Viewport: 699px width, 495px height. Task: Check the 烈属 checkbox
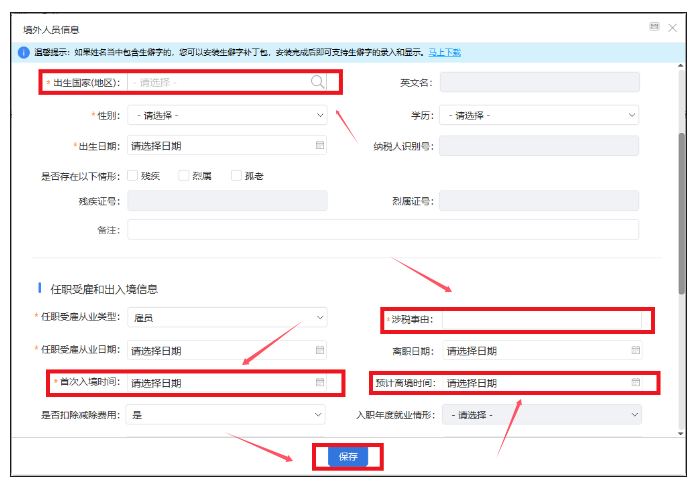click(x=183, y=175)
